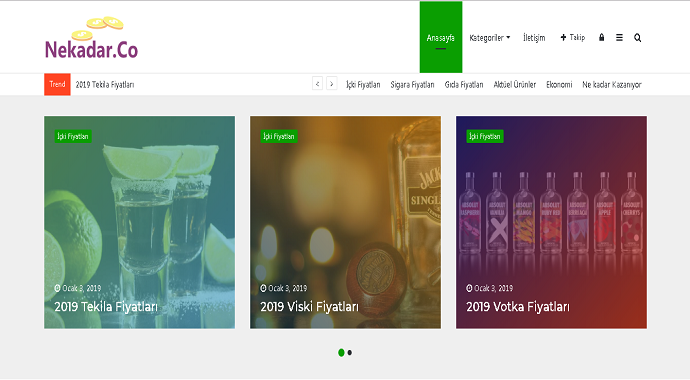
Task: Open trending headline 2019 Tekila Fiyatları
Action: coord(105,84)
